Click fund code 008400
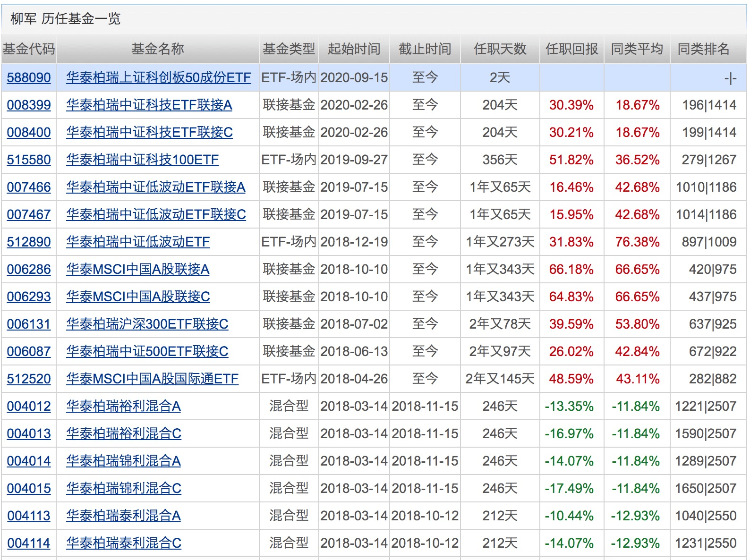This screenshot has width=750, height=560. 29,132
